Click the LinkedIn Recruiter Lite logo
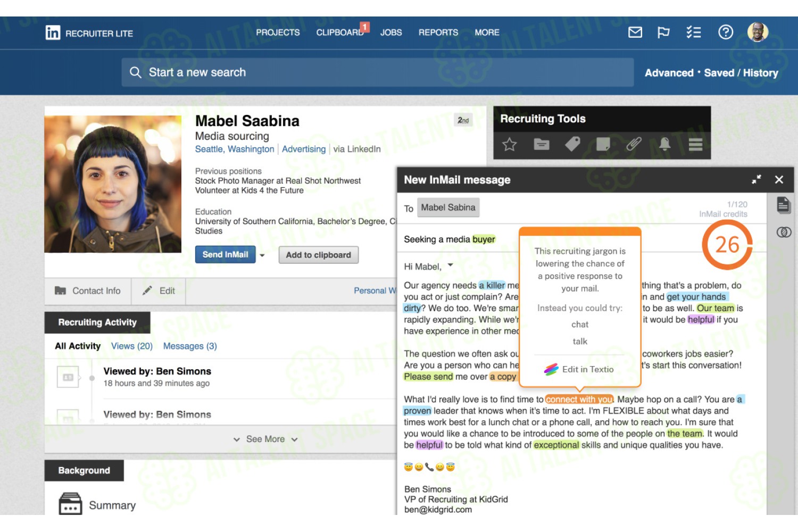 point(89,33)
